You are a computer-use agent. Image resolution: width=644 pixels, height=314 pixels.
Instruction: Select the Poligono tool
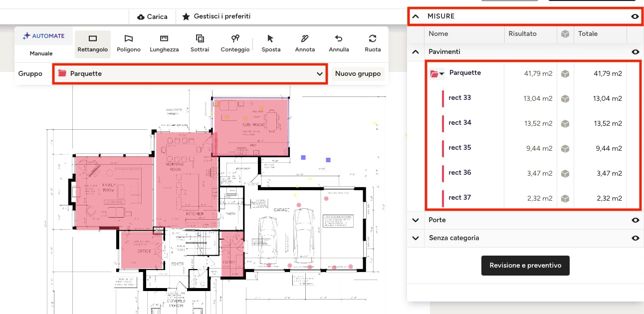[129, 43]
